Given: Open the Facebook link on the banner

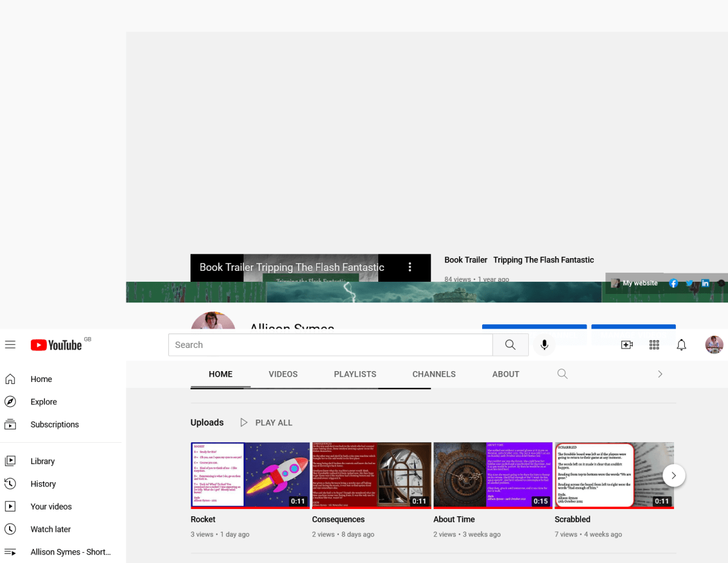Looking at the screenshot, I should click(x=673, y=283).
